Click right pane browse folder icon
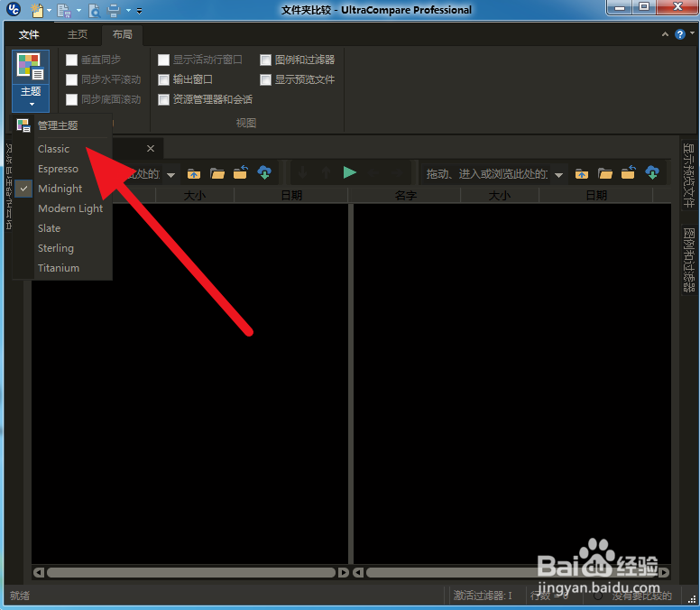 605,173
